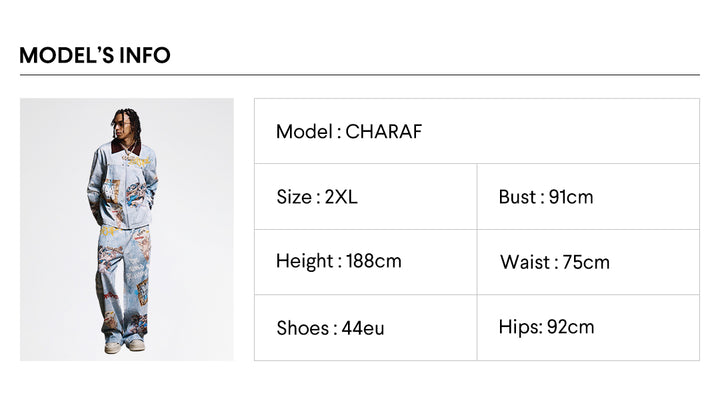Select the 2XL size value
The image size is (720, 413).
[x=341, y=197]
